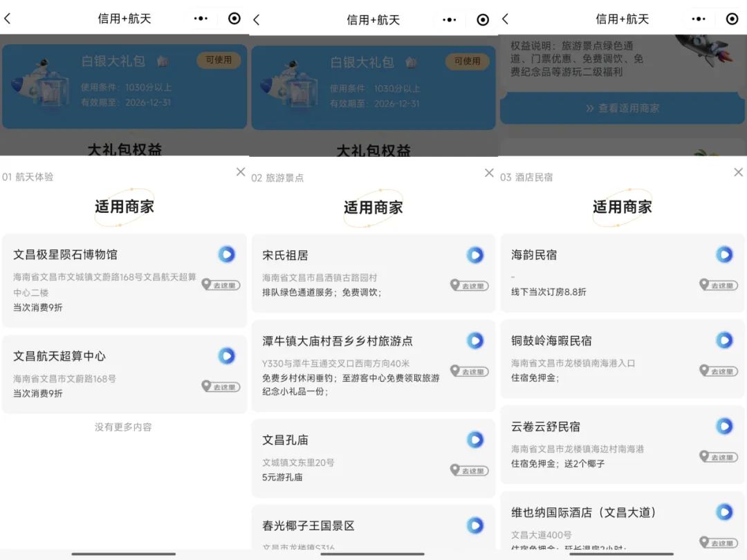
Task: Select 潭牛镇大庙村吾乡乡村旅游点 title
Action: click(338, 341)
